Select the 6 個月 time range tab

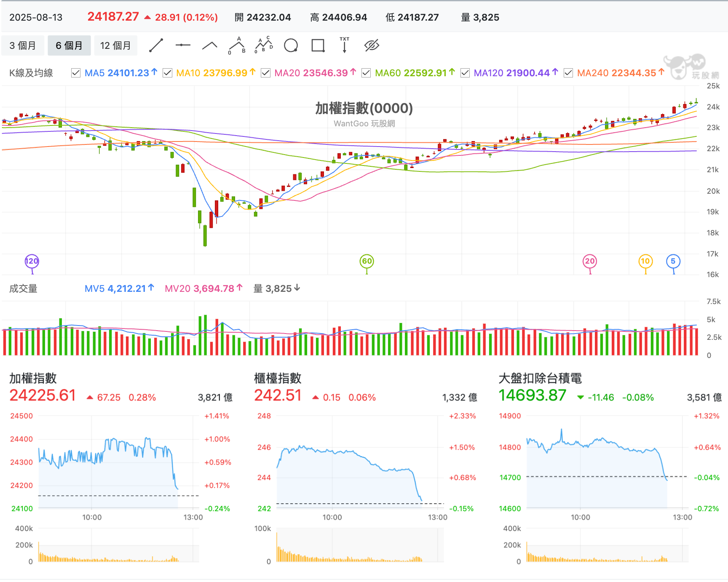click(69, 45)
